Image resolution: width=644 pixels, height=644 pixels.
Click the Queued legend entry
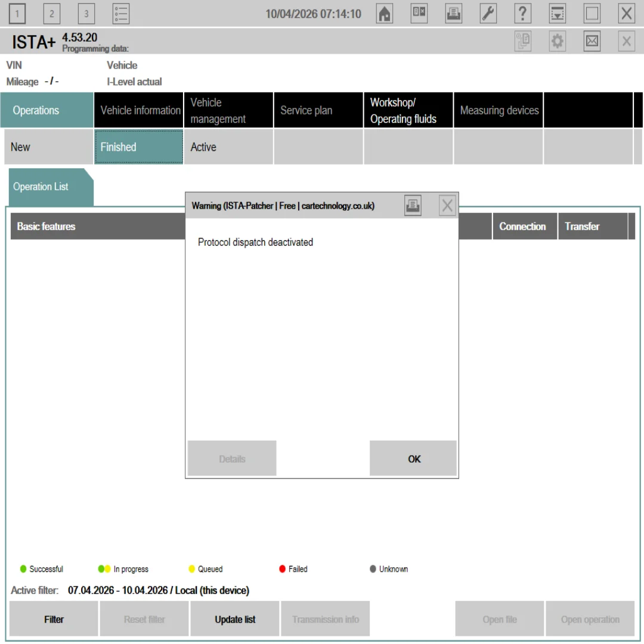(205, 569)
